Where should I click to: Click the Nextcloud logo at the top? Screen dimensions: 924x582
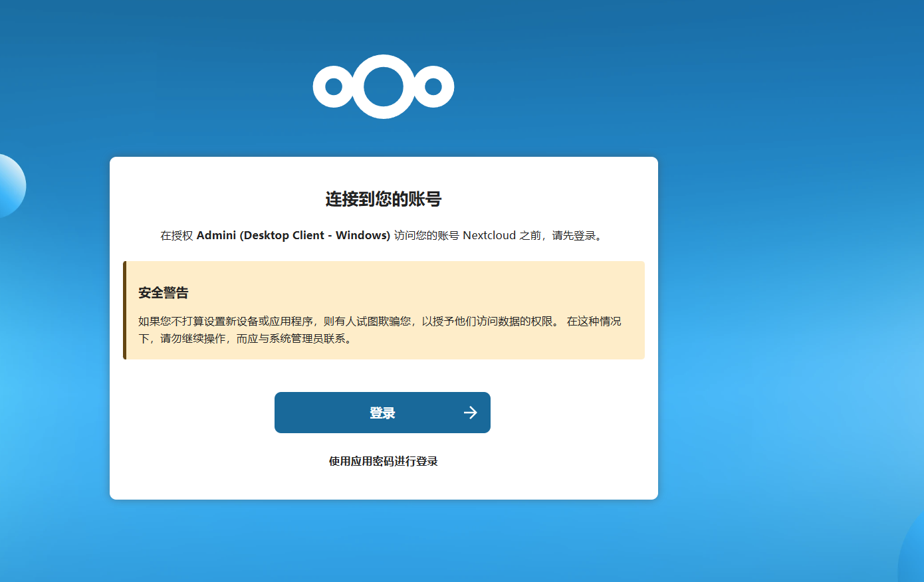click(x=384, y=86)
